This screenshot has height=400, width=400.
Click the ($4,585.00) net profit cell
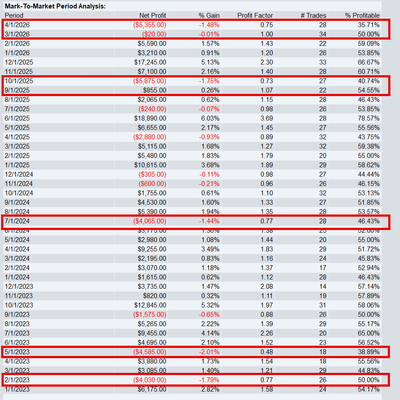click(150, 352)
